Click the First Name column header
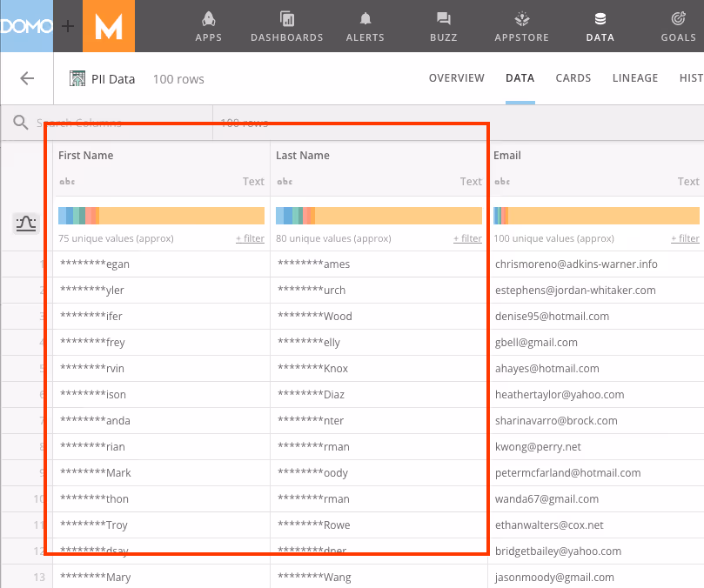Image resolution: width=704 pixels, height=588 pixels. pyautogui.click(x=86, y=156)
